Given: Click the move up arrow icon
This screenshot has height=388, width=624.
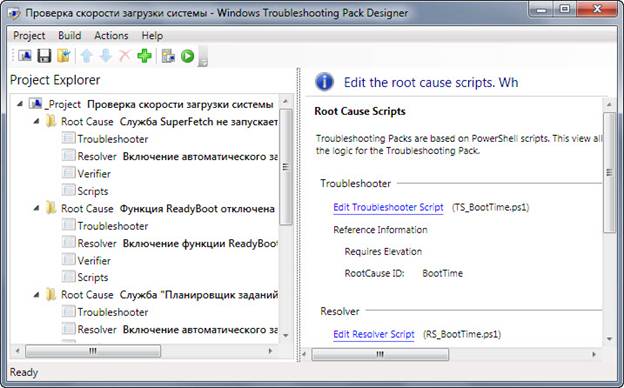Looking at the screenshot, I should (86, 56).
